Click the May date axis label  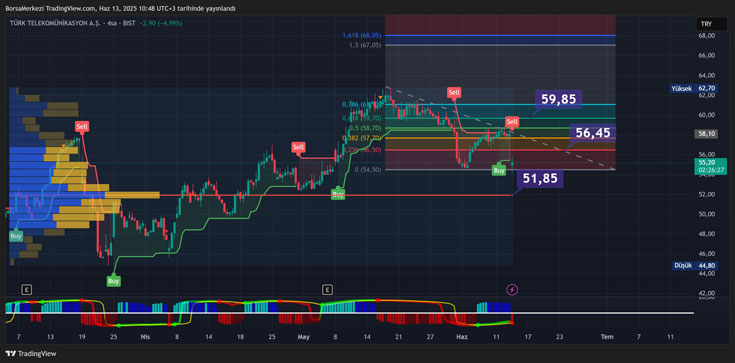(305, 337)
